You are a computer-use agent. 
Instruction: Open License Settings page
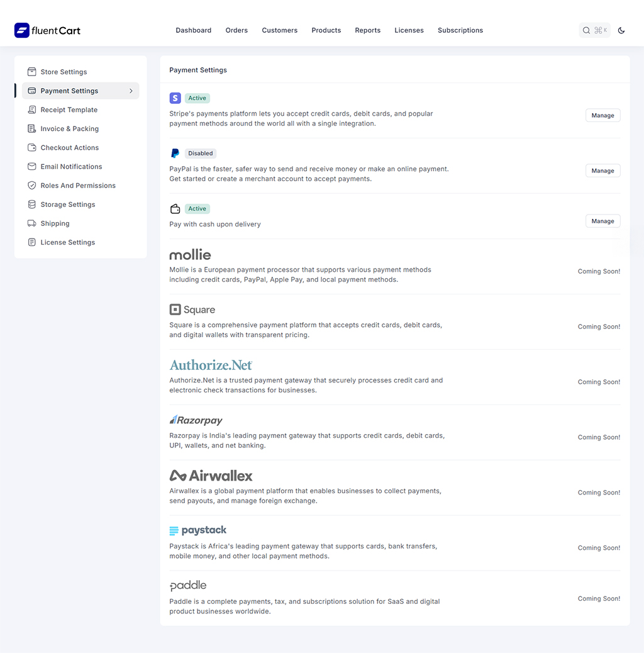coord(80,242)
